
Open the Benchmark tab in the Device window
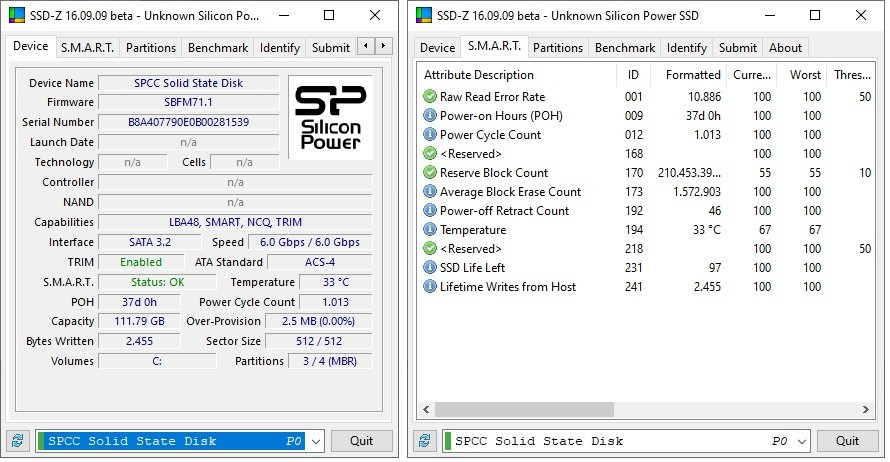(219, 48)
